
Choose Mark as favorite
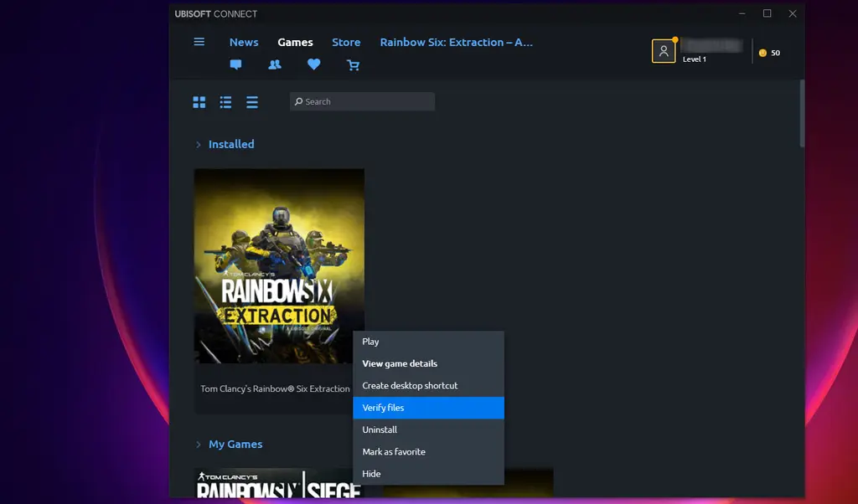click(x=428, y=451)
